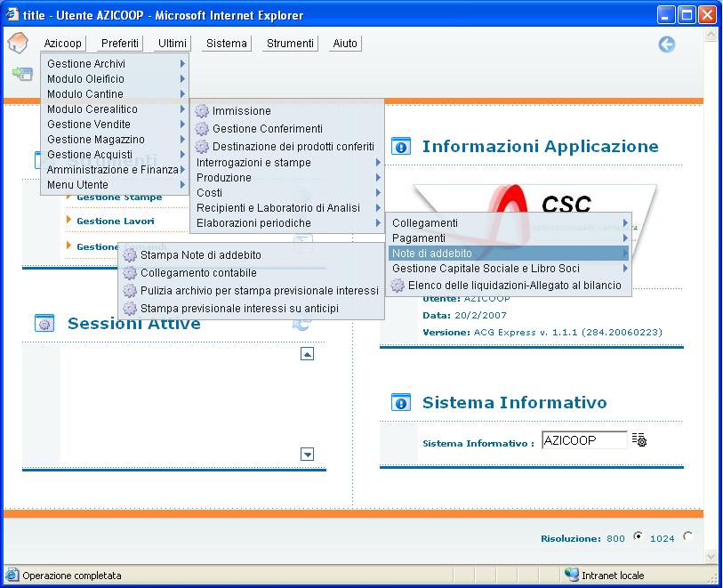Click gear icon beside Destinazione dei prodotti conferiti
The image size is (723, 588).
(x=202, y=146)
